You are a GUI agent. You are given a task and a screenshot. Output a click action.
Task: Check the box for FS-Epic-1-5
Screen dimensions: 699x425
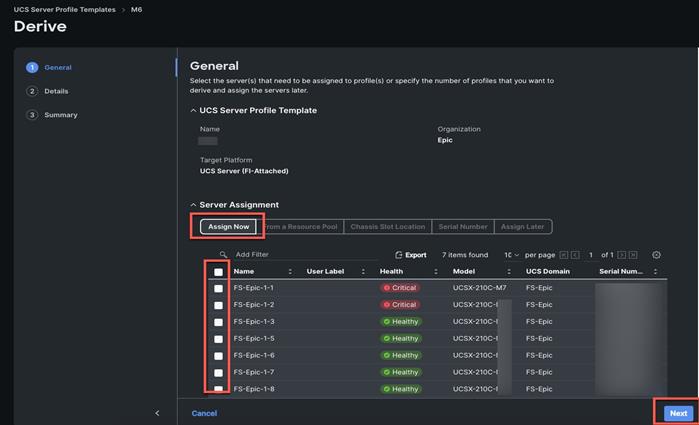218,339
